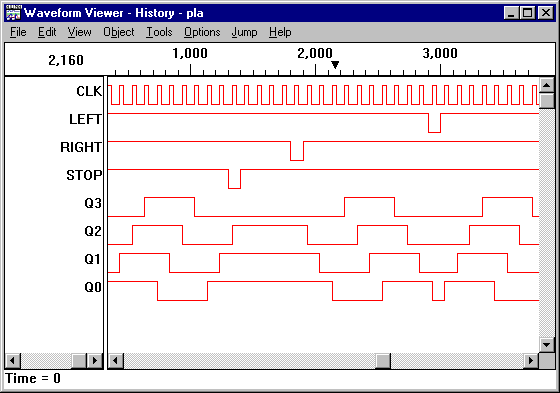
Task: Open the Help menu
Action: click(280, 32)
